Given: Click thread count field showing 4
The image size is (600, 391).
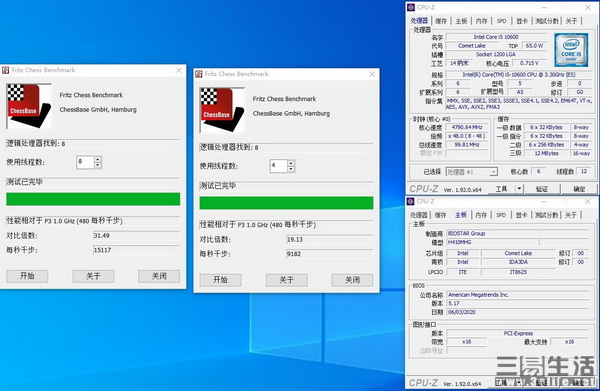Looking at the screenshot, I should (x=279, y=166).
